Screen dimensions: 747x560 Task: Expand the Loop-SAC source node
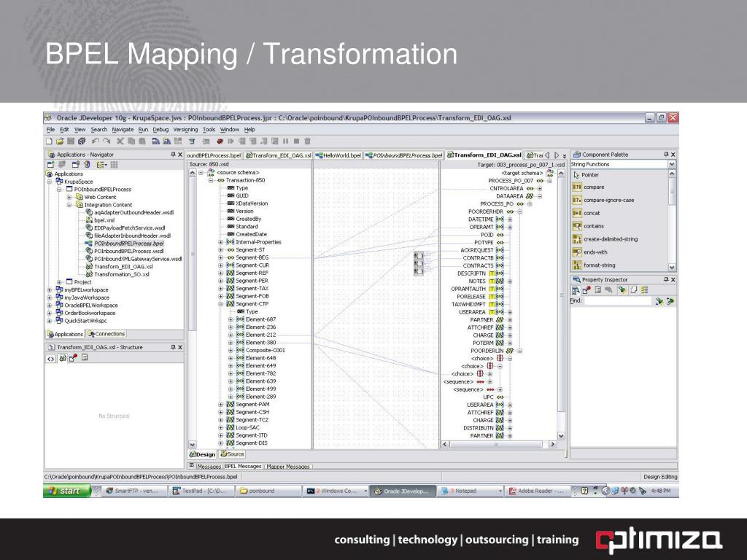(221, 427)
